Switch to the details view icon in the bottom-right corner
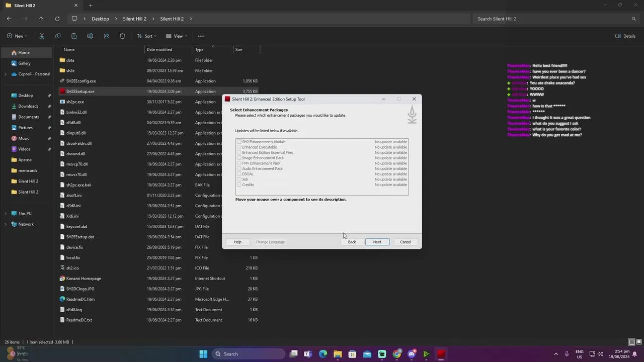Screen dimensions: 644x362 [x=631, y=342]
